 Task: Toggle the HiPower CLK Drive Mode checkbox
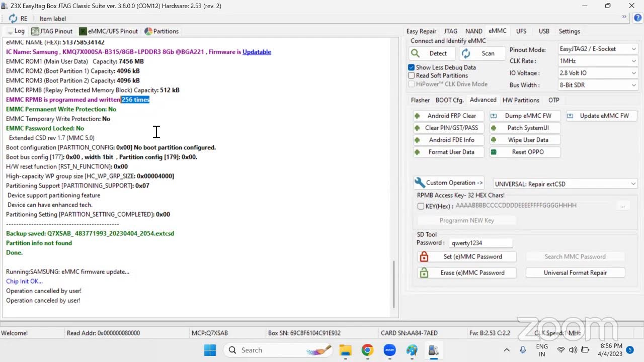pyautogui.click(x=412, y=84)
